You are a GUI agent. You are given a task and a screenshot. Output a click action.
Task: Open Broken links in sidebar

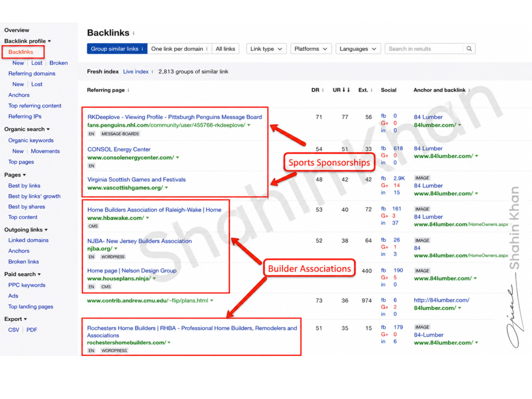(23, 262)
